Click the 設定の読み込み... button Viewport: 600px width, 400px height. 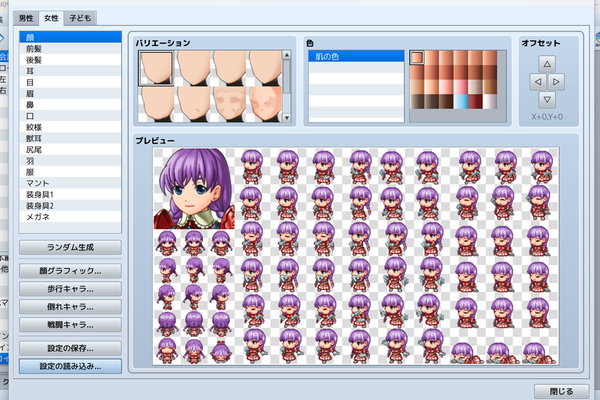coord(70,366)
